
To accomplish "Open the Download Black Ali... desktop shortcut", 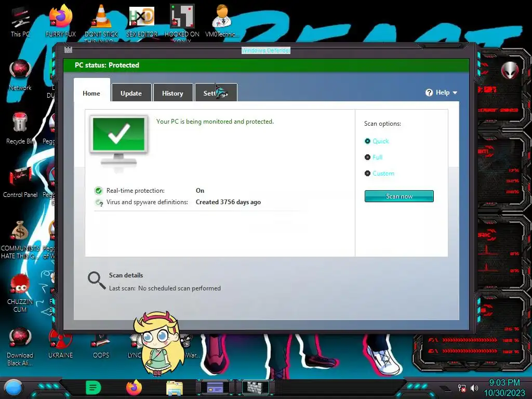I will pos(20,346).
